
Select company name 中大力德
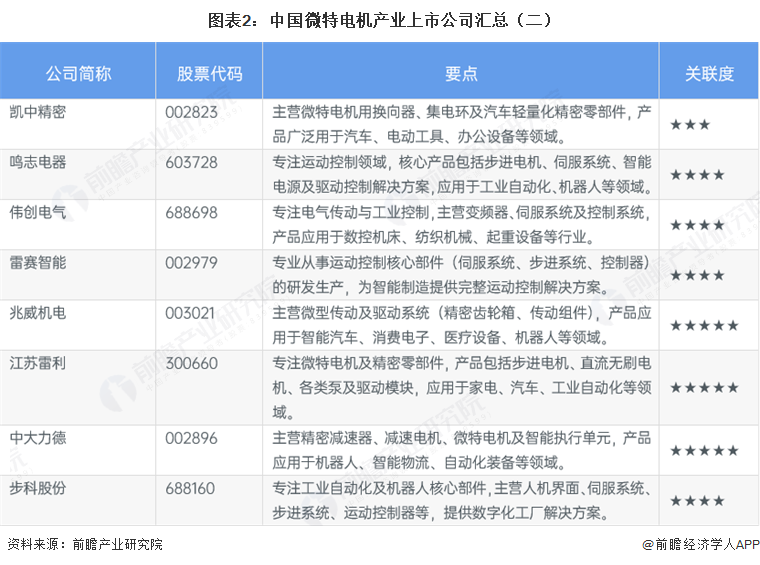(x=38, y=438)
